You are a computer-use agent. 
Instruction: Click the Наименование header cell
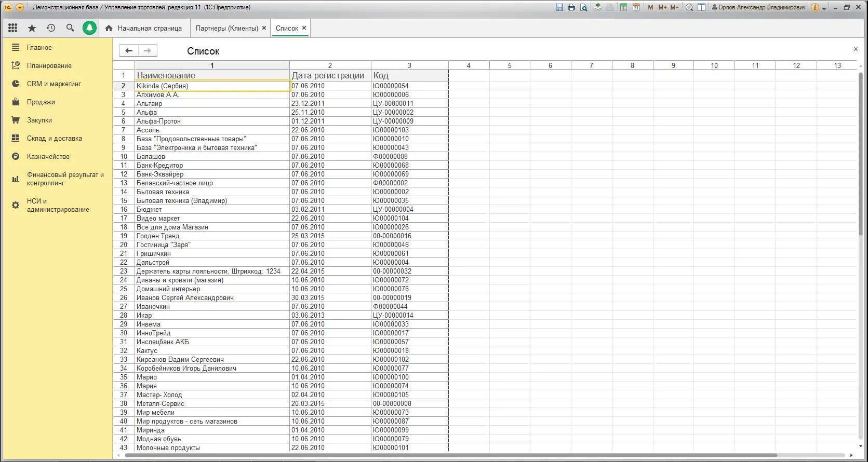[x=212, y=75]
